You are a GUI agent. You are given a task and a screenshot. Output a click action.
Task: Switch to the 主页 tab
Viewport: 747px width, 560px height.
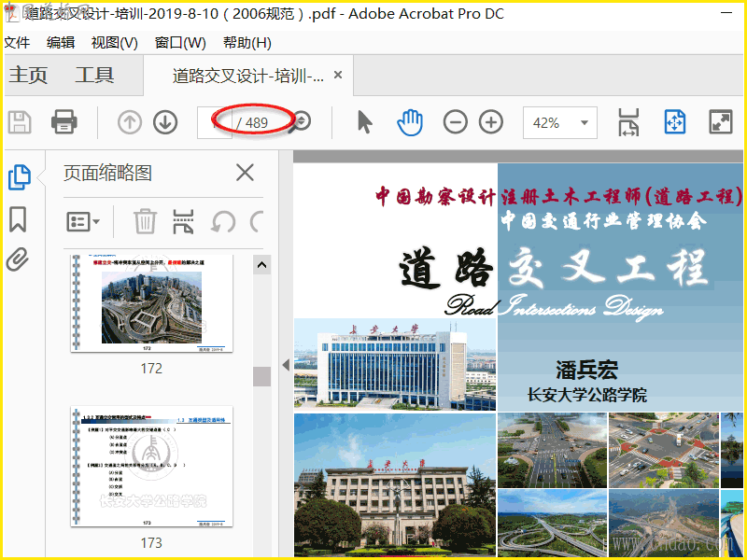[28, 75]
